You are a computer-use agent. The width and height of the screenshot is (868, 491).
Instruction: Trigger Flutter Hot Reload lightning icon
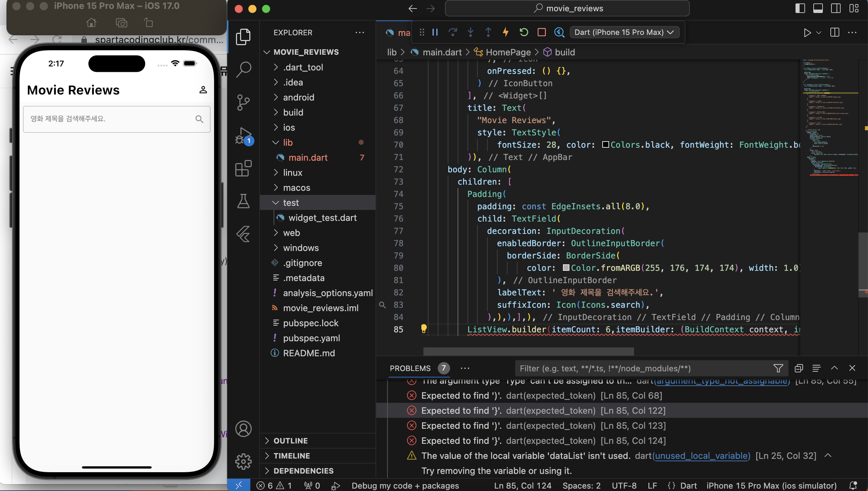(506, 32)
